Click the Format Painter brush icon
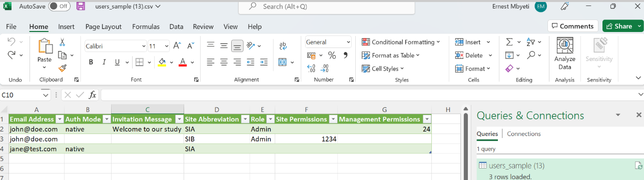 tap(63, 68)
